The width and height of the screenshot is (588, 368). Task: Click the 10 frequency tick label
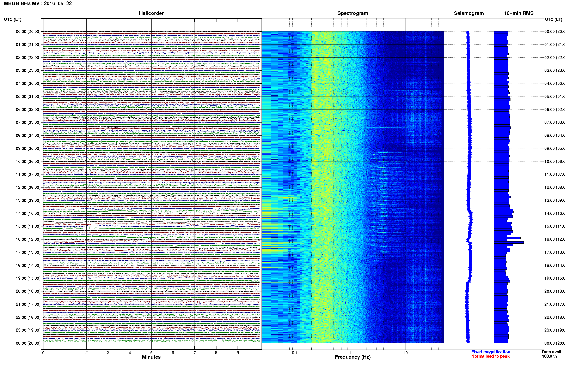click(x=405, y=353)
